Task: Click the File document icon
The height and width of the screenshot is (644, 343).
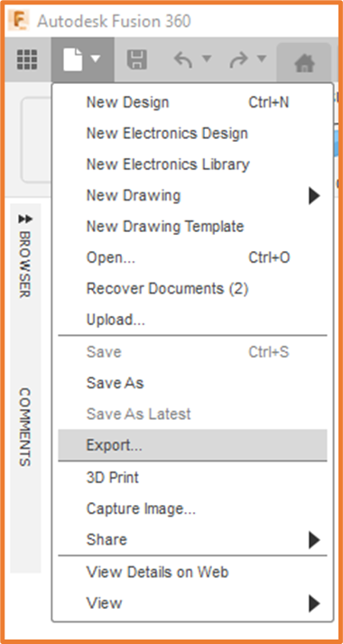Action: 72,60
